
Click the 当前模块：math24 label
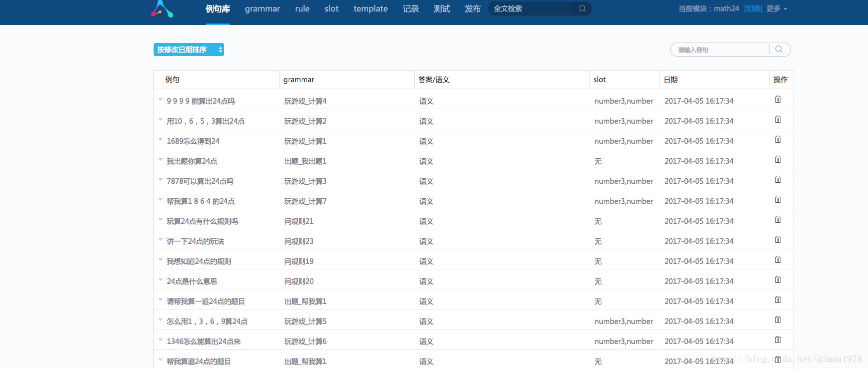pos(708,9)
